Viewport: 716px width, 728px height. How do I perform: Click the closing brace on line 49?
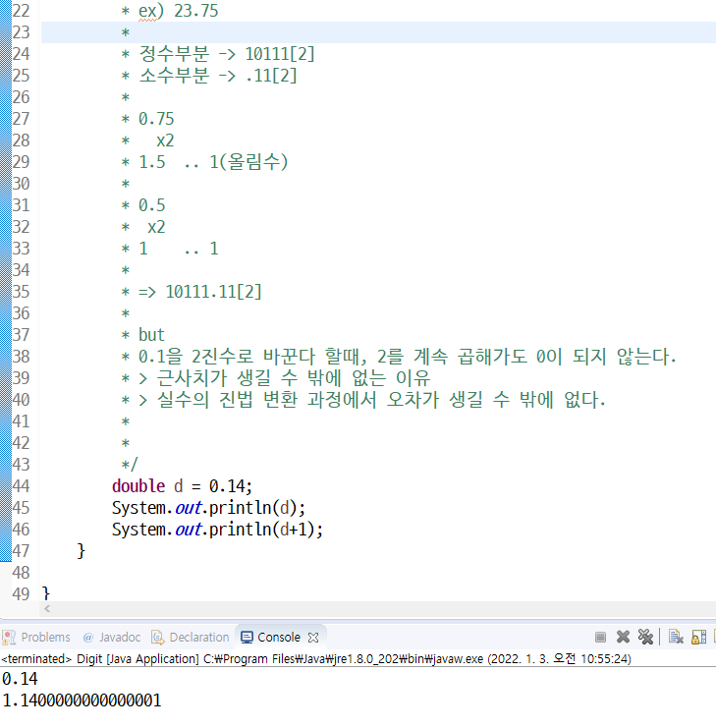tap(45, 593)
